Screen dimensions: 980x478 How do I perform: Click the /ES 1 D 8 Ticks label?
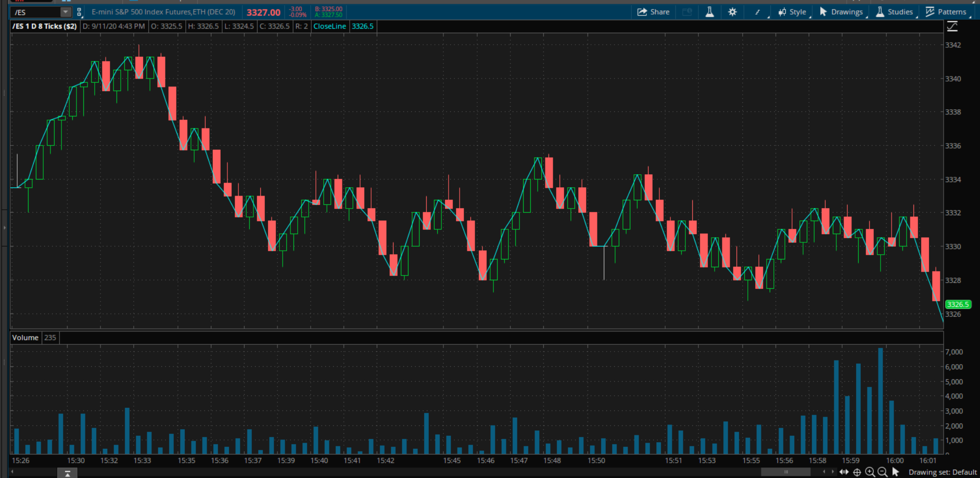coord(45,26)
